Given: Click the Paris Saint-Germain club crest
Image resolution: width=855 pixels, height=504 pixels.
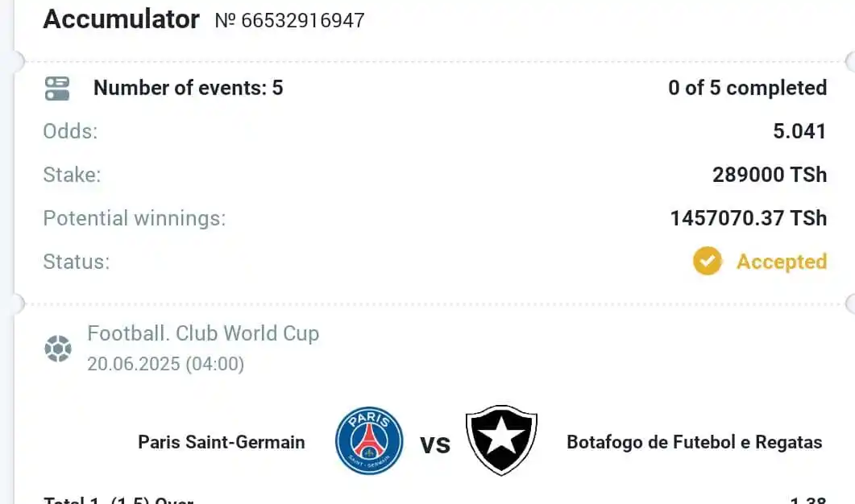Looking at the screenshot, I should click(x=369, y=440).
